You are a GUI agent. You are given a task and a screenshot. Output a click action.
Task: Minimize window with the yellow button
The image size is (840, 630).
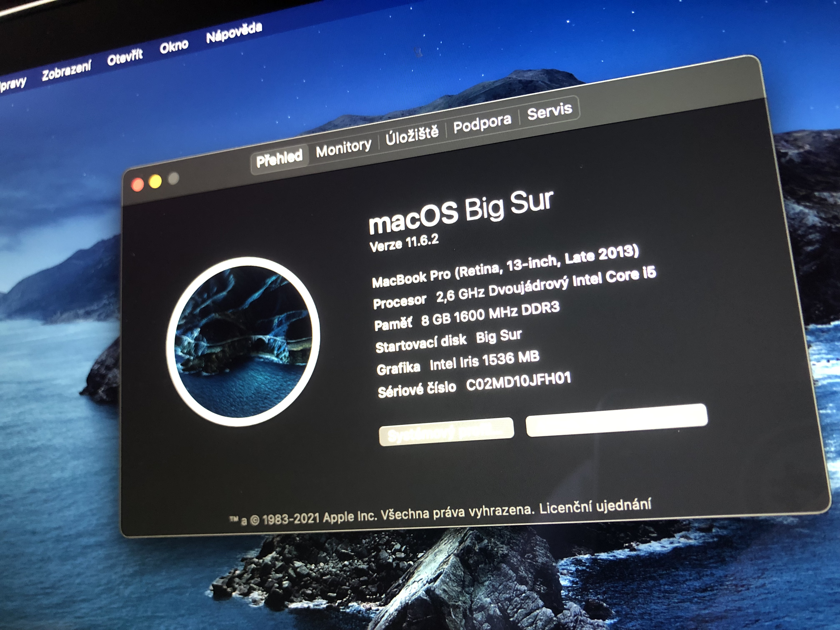[x=155, y=181]
